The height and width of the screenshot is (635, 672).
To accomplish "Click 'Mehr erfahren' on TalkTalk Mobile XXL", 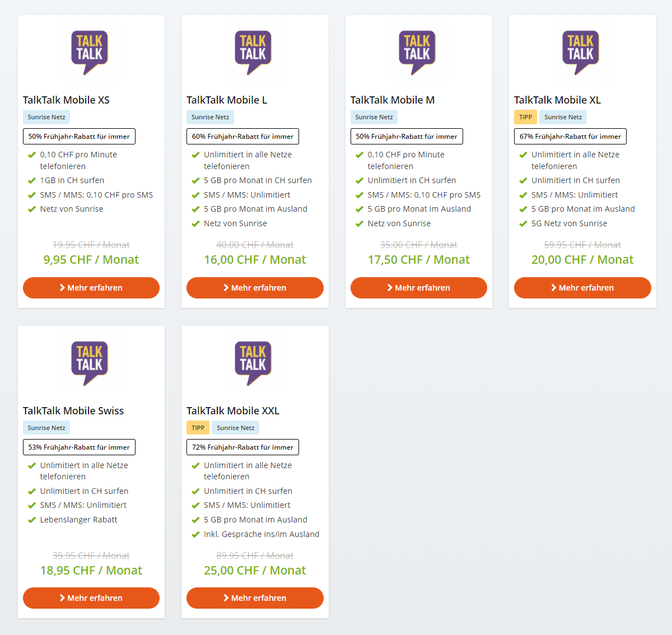I will (255, 598).
